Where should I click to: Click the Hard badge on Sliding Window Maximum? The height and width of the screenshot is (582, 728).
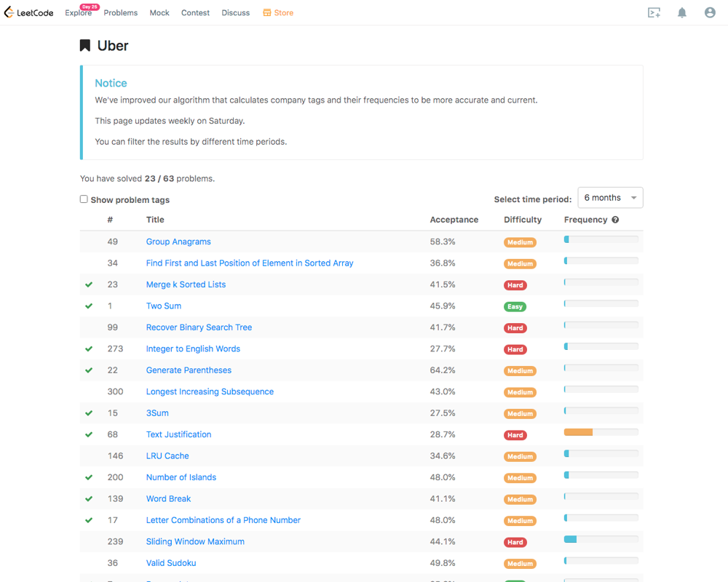click(515, 542)
